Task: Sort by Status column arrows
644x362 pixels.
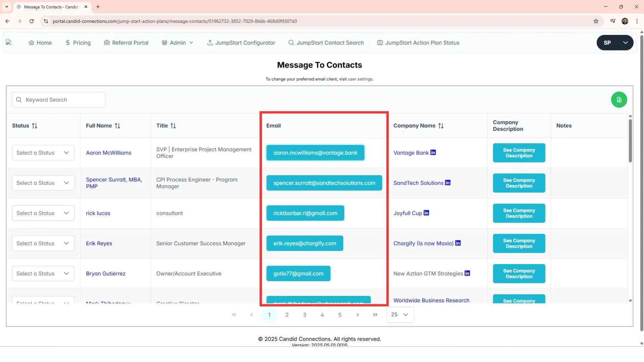Action: [35, 126]
